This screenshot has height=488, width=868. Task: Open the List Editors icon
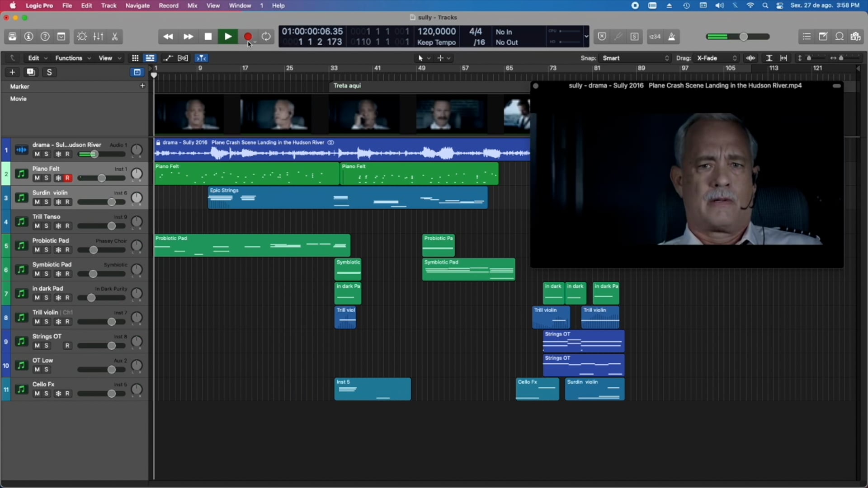point(807,37)
